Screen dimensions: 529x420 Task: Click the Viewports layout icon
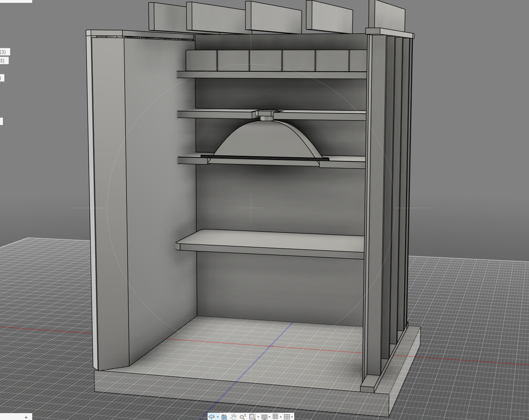[287, 417]
